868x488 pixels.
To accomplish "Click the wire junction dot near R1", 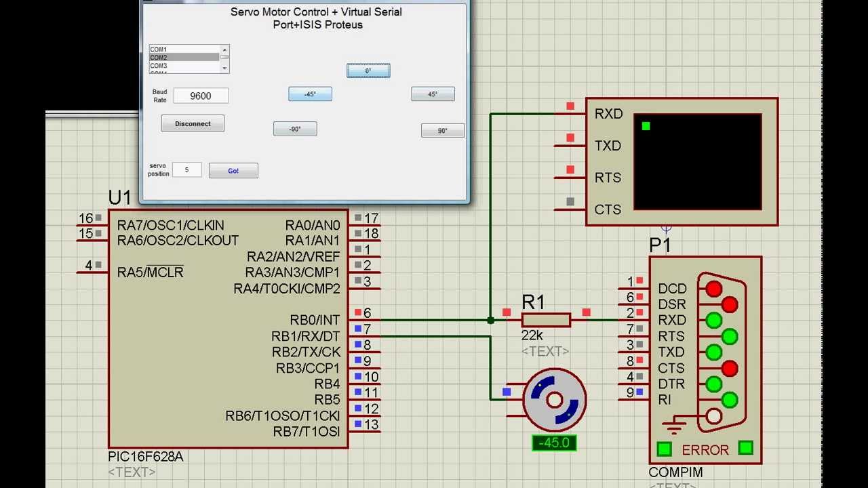I will tap(490, 320).
